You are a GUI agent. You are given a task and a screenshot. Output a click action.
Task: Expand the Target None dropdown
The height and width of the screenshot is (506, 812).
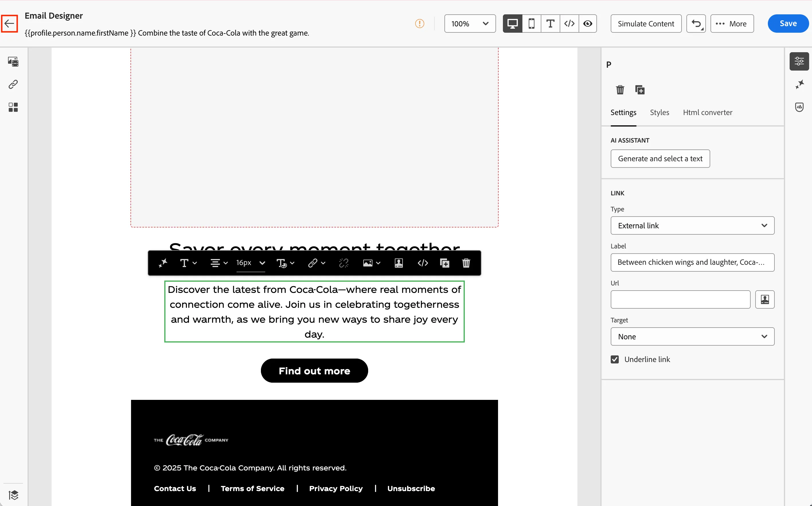click(692, 337)
